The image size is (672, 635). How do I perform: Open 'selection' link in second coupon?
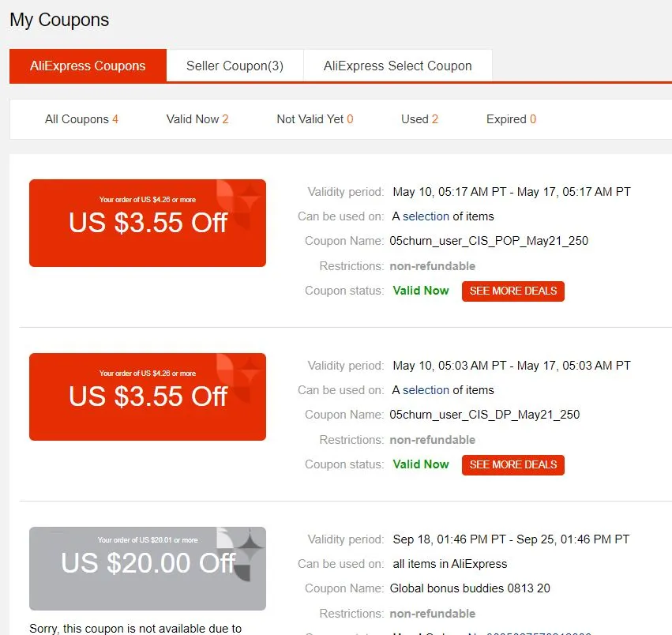coord(426,389)
